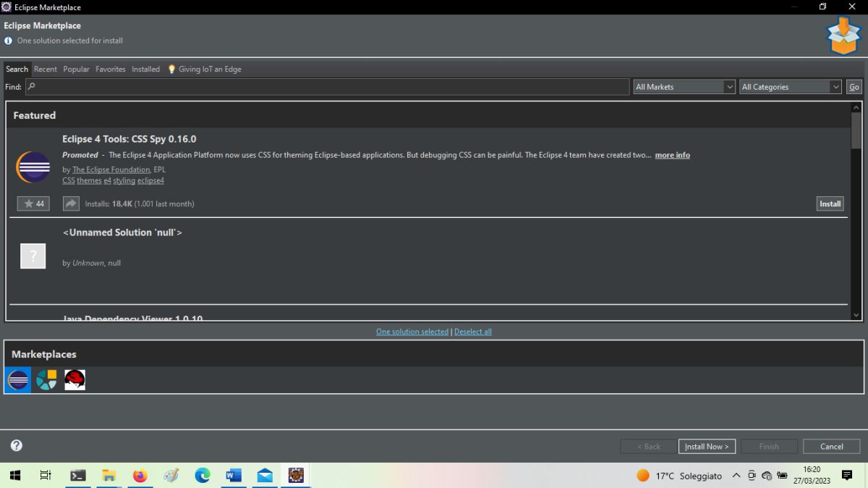Click the Cancel button
The height and width of the screenshot is (488, 868).
(831, 446)
